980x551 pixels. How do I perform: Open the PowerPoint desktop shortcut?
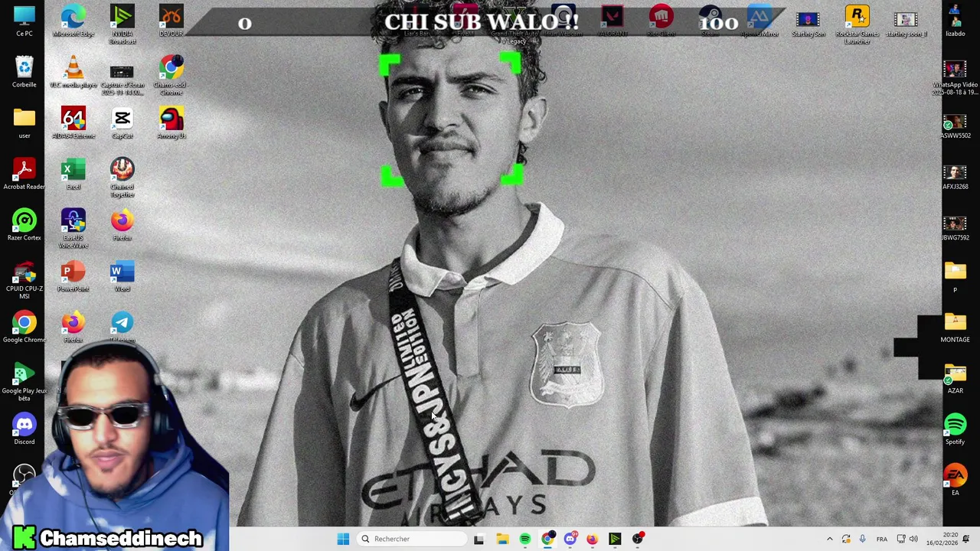tap(73, 275)
